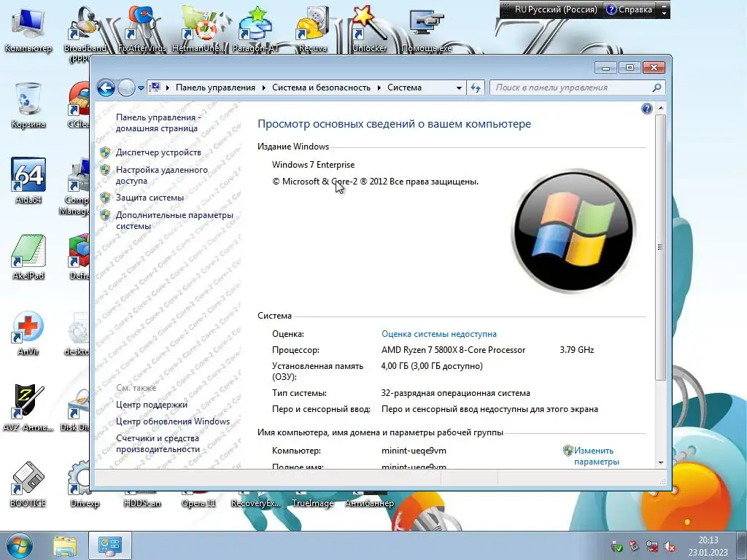Open the AVZ antivirus shortcut
This screenshot has height=560, width=747.
28,408
